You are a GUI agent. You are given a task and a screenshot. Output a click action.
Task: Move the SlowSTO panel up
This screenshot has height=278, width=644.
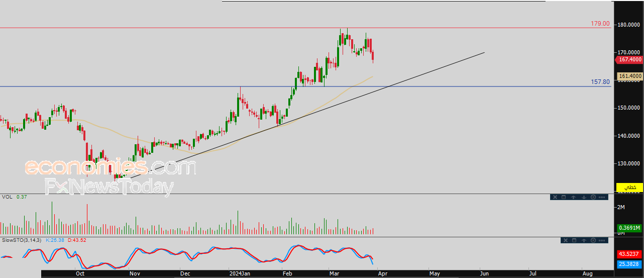pos(584,240)
